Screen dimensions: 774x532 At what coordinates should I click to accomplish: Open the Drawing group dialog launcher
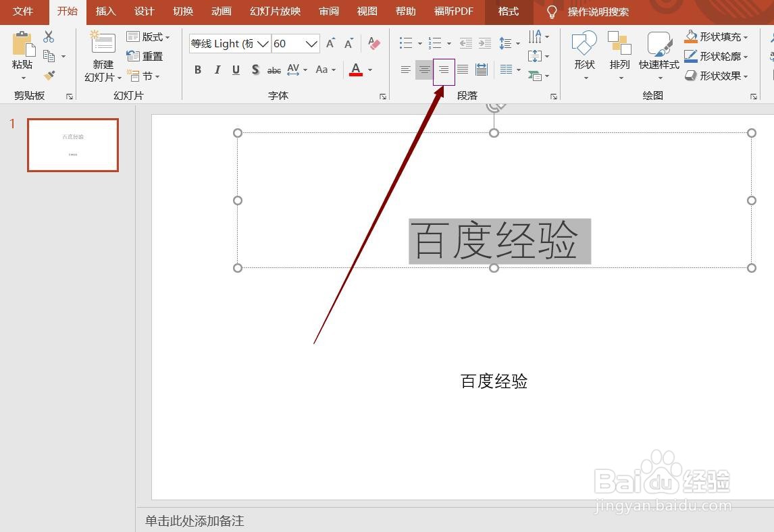(x=754, y=97)
